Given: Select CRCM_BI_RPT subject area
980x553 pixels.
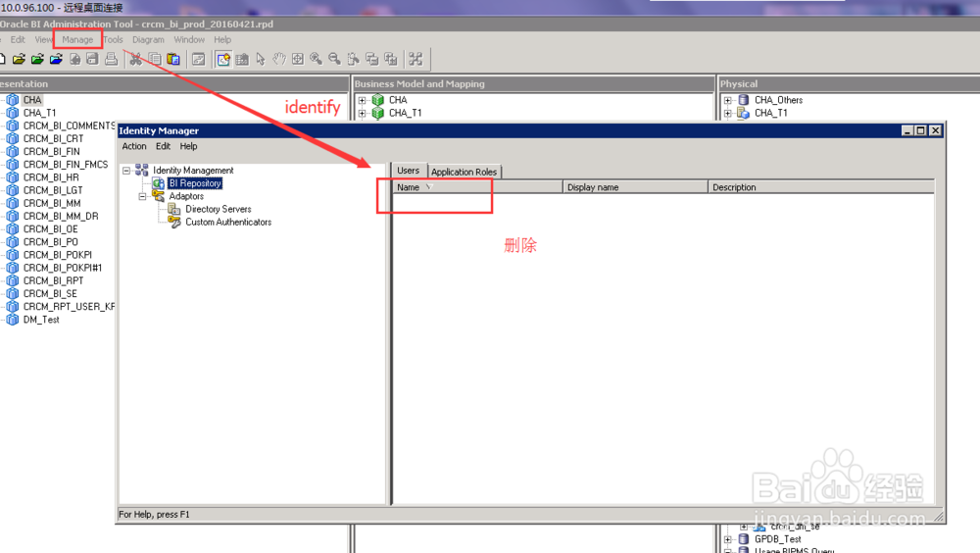Looking at the screenshot, I should tap(53, 280).
